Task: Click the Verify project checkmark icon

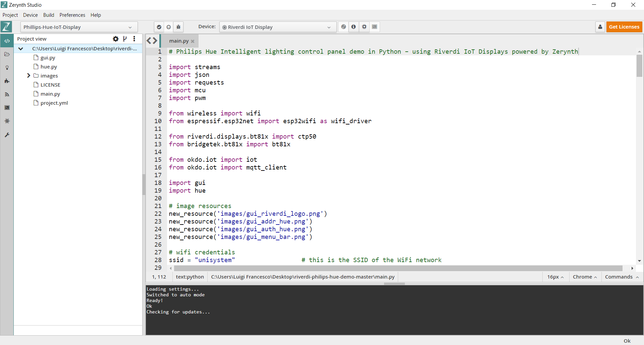Action: [159, 27]
